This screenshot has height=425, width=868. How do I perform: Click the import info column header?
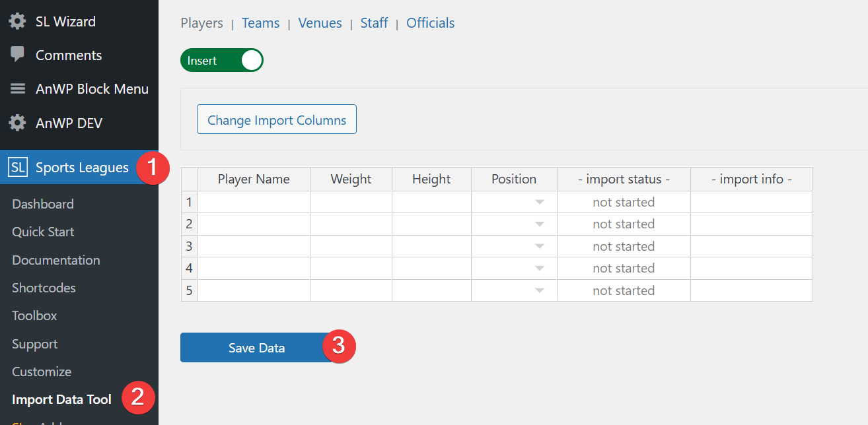pos(752,179)
